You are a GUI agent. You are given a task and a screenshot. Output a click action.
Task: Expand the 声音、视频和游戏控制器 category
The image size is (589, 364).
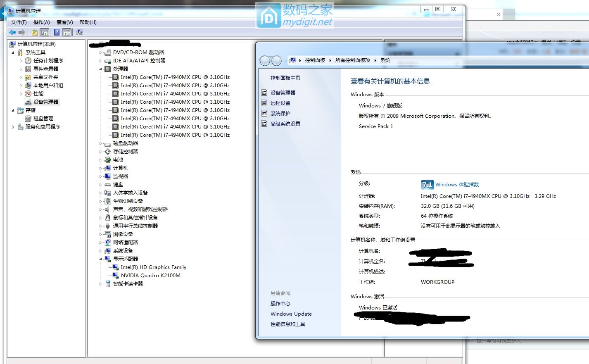(100, 209)
